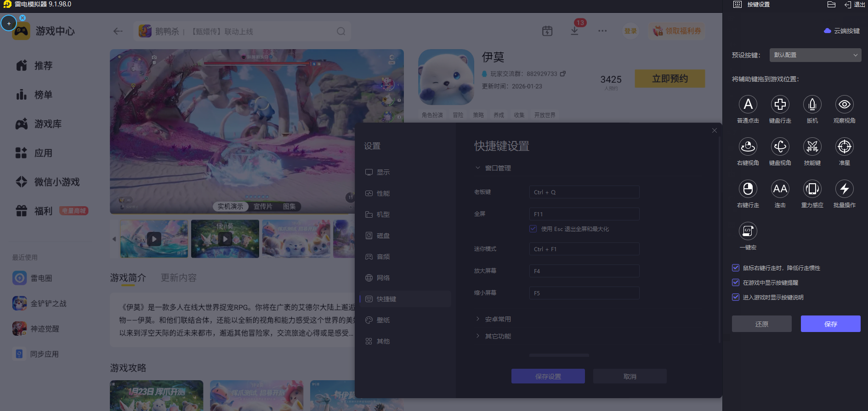Select the 右键行走 mouse icon
The image size is (868, 411).
click(748, 189)
